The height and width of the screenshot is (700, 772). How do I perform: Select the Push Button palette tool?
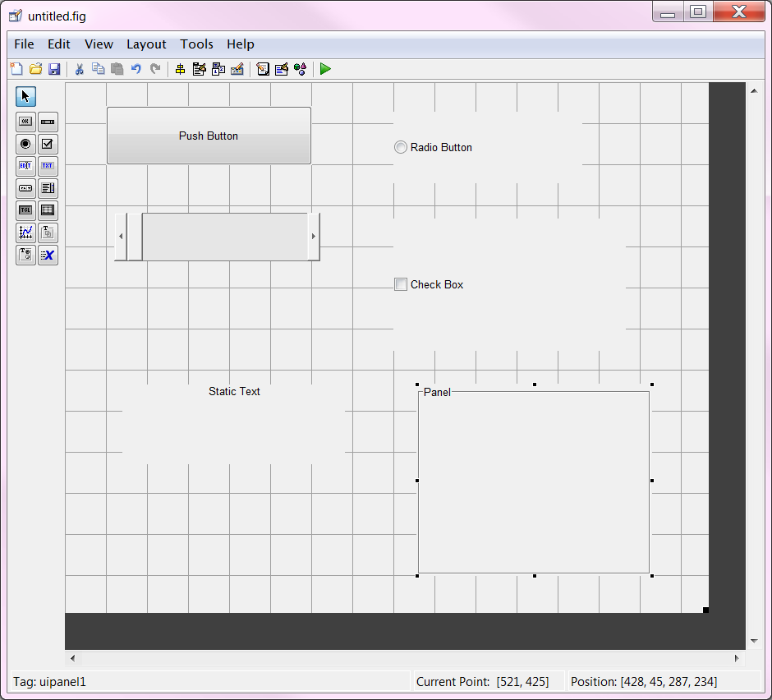pyautogui.click(x=25, y=122)
